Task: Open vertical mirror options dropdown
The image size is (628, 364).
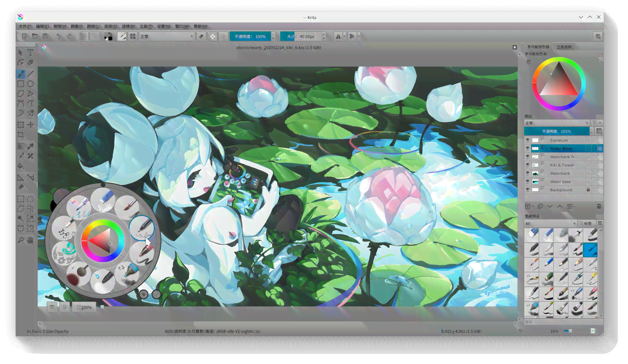Action: coord(359,36)
